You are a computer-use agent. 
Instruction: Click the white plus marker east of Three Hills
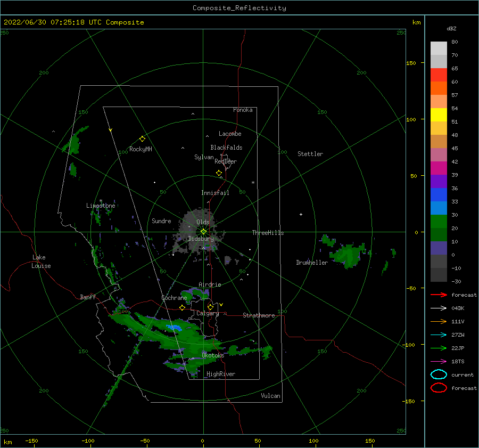[301, 214]
